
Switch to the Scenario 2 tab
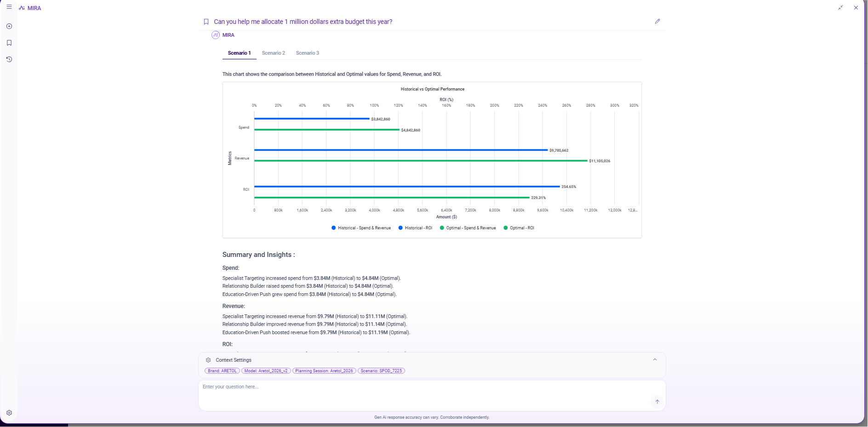click(273, 53)
